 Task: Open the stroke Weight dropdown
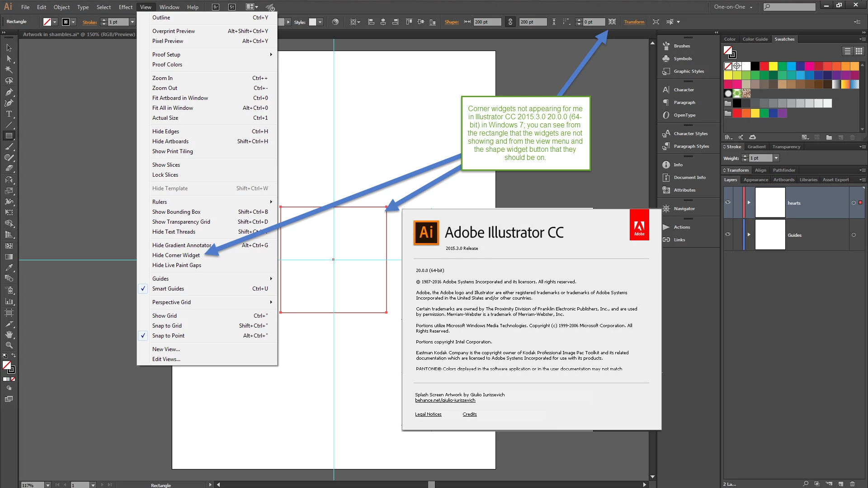776,158
